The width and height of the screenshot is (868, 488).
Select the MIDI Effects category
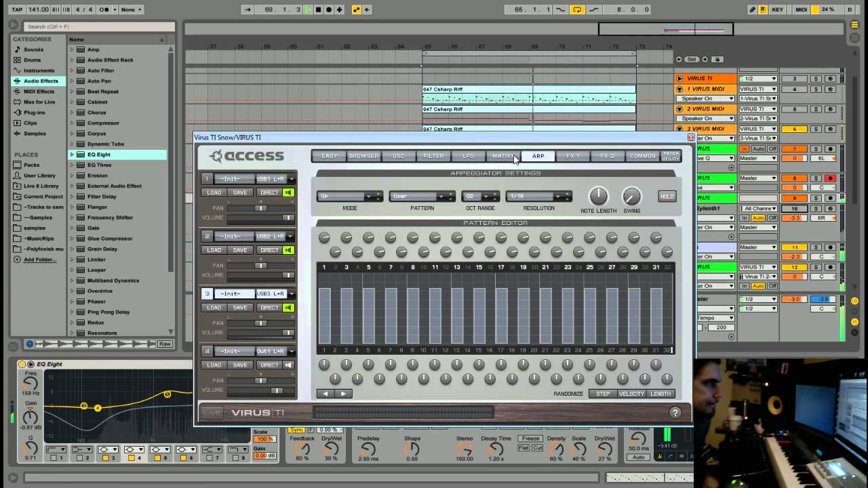pyautogui.click(x=39, y=91)
